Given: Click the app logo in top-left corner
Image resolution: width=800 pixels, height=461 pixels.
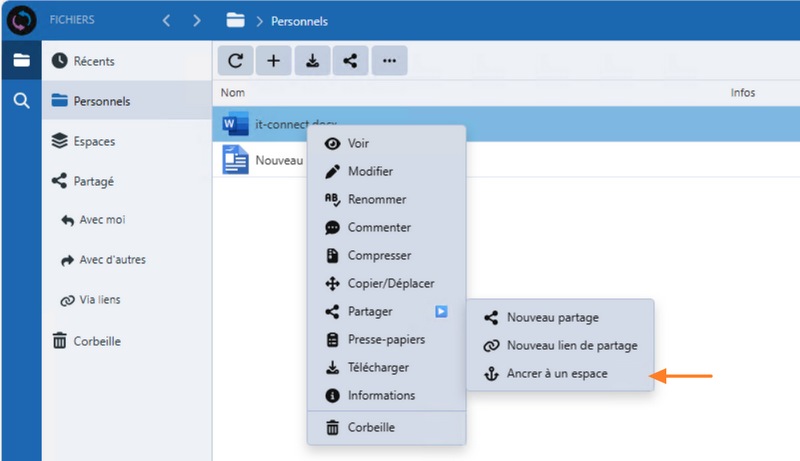Looking at the screenshot, I should point(21,20).
